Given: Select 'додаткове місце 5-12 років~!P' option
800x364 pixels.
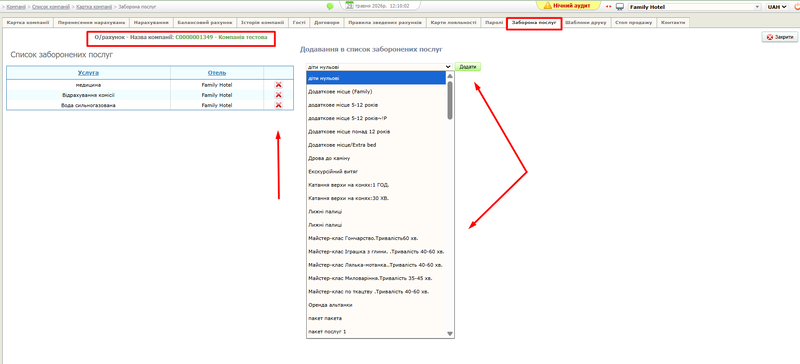Looking at the screenshot, I should coord(377,118).
